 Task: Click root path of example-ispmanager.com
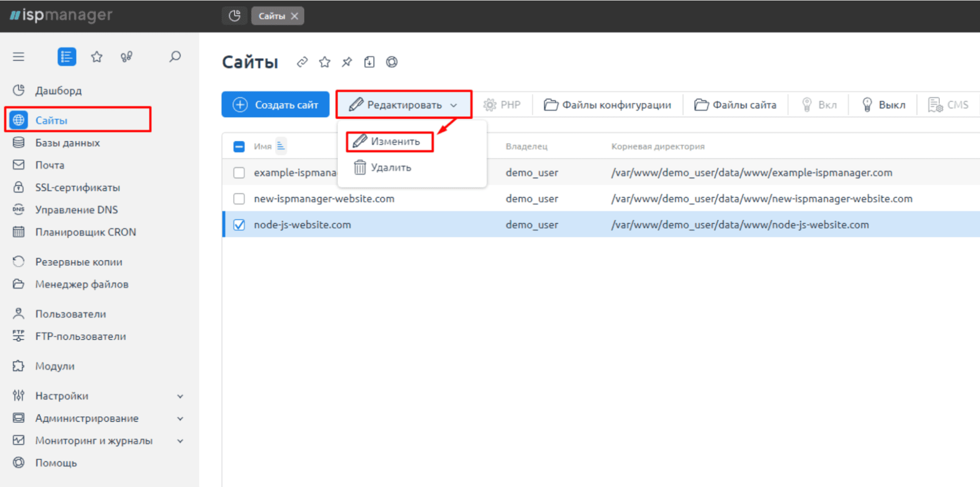point(752,173)
